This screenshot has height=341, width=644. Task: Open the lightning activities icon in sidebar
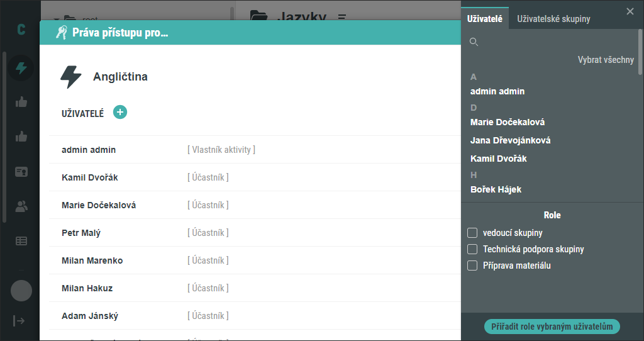[x=21, y=67]
